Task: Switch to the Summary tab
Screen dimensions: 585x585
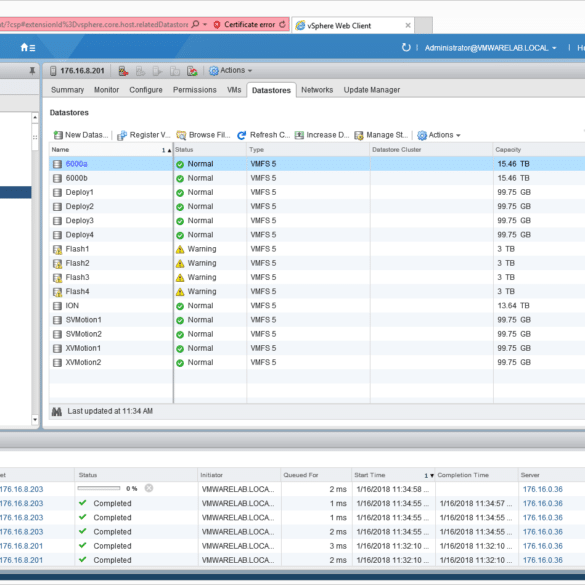Action: (x=68, y=90)
